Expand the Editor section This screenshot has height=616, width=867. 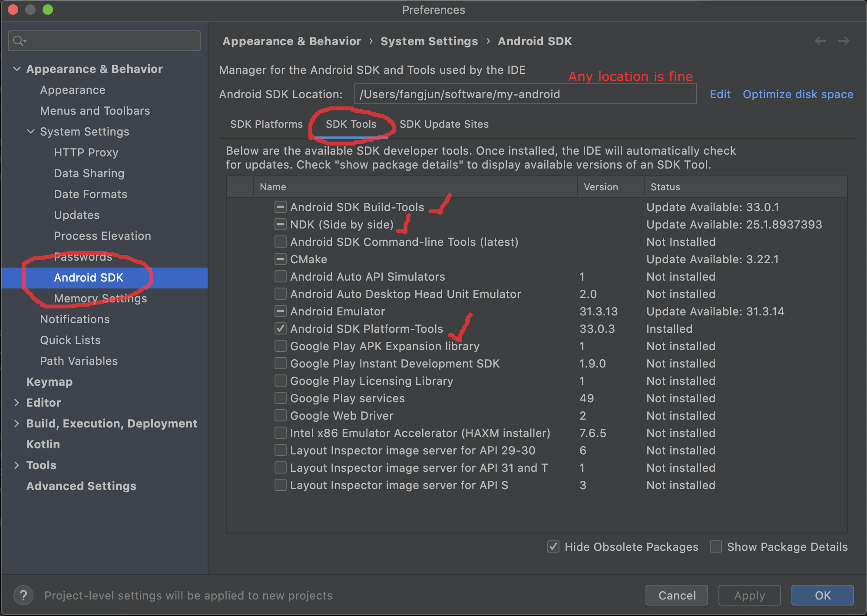(17, 402)
